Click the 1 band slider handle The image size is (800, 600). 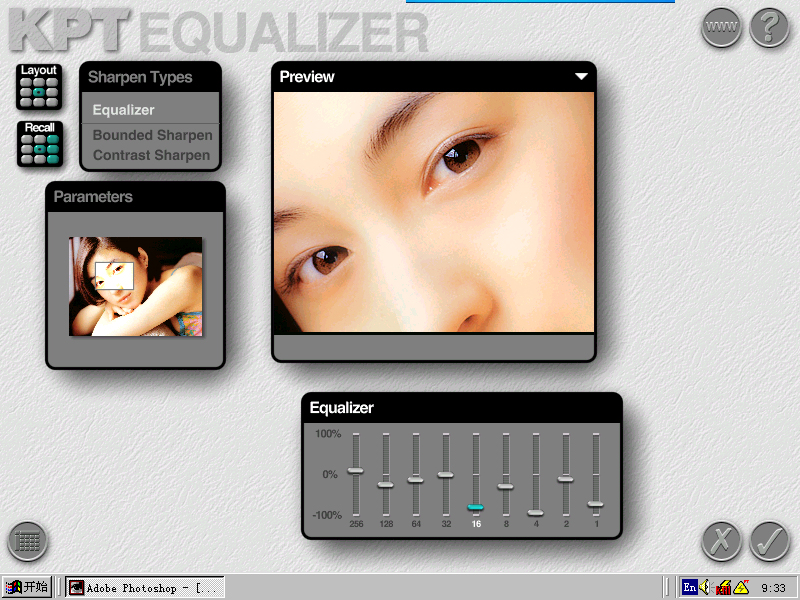[x=595, y=504]
